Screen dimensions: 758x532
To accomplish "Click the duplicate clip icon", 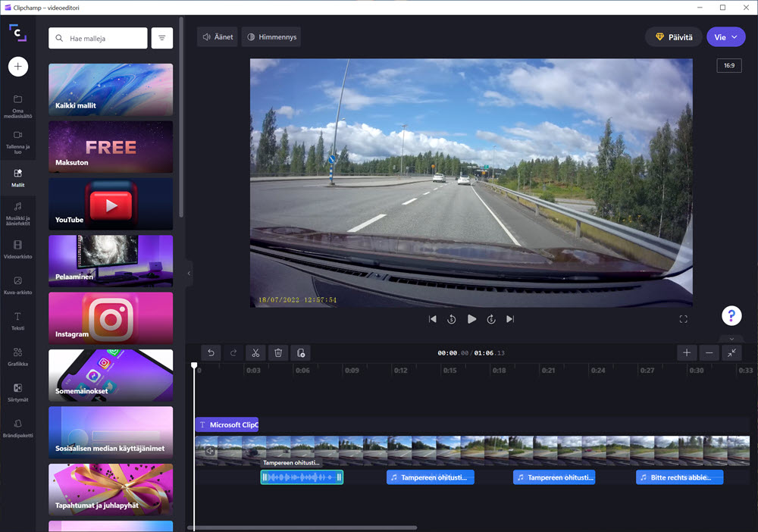I will click(301, 352).
